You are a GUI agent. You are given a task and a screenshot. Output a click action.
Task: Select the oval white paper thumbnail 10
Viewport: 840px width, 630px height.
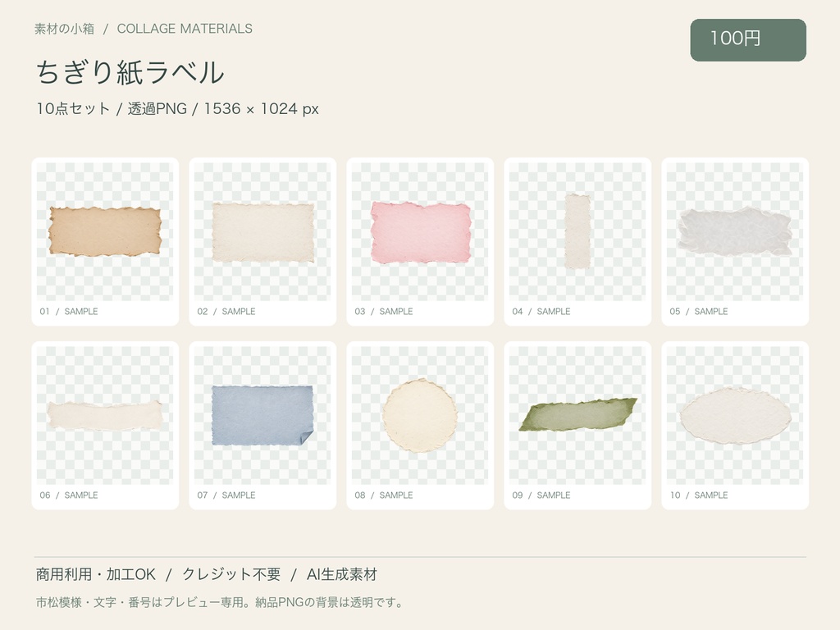tap(735, 415)
